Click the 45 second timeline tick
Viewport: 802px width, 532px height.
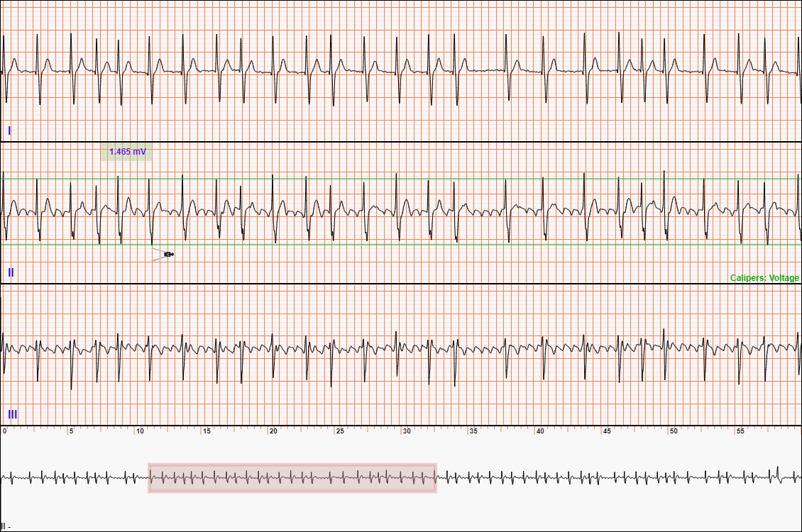pyautogui.click(x=607, y=431)
